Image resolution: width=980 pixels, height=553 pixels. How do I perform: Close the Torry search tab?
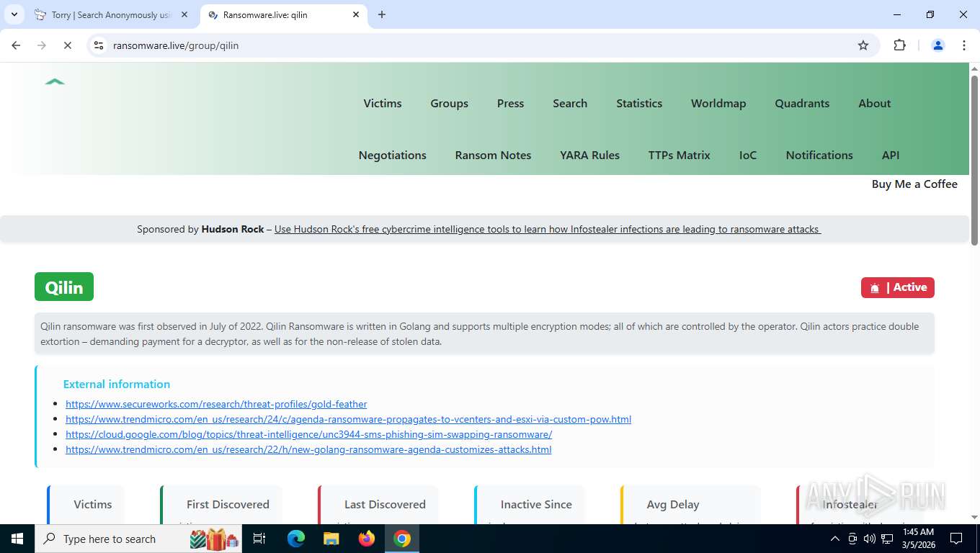click(x=184, y=14)
